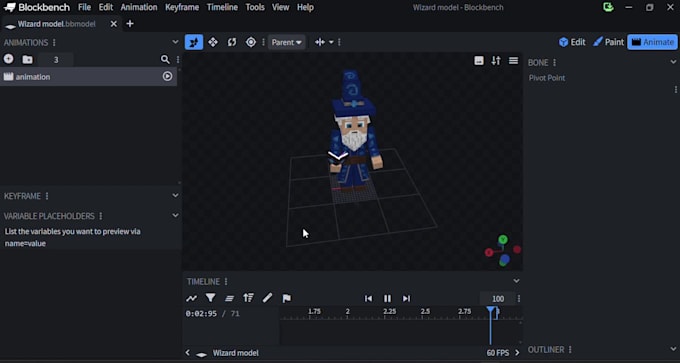Click the viewport swap arrows icon

point(496,61)
